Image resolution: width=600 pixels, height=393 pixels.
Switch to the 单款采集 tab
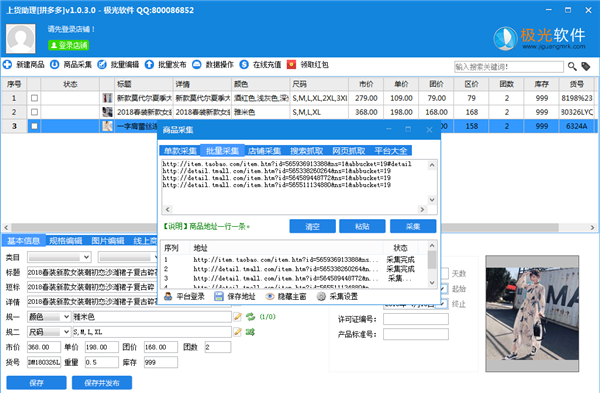click(180, 151)
